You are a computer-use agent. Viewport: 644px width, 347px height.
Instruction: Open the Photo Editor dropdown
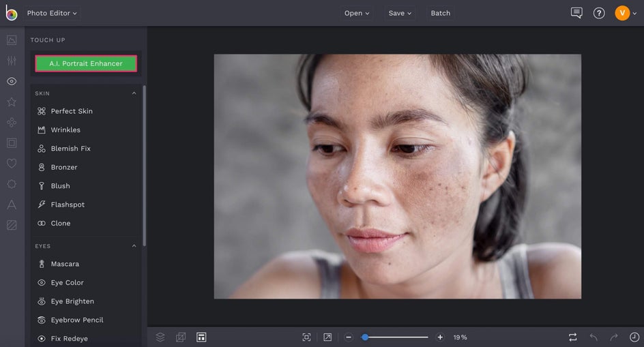pyautogui.click(x=52, y=13)
